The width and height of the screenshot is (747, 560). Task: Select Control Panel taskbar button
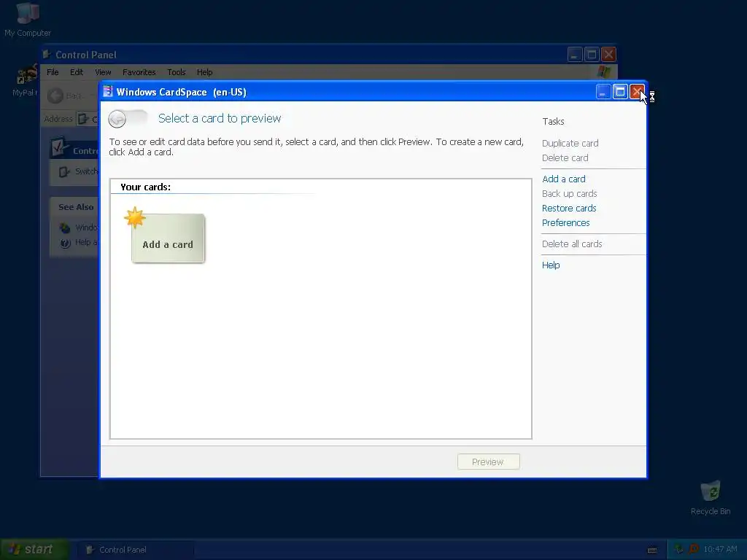click(x=135, y=550)
